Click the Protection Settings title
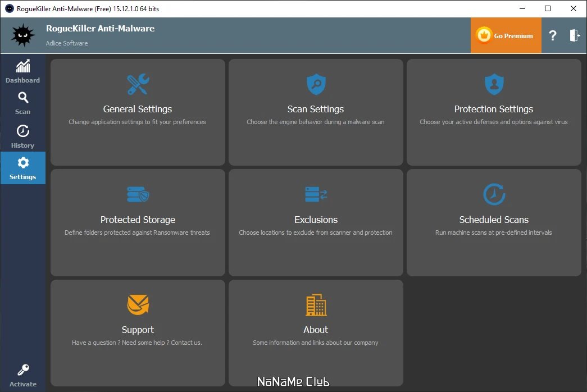The width and height of the screenshot is (587, 392). coord(494,109)
